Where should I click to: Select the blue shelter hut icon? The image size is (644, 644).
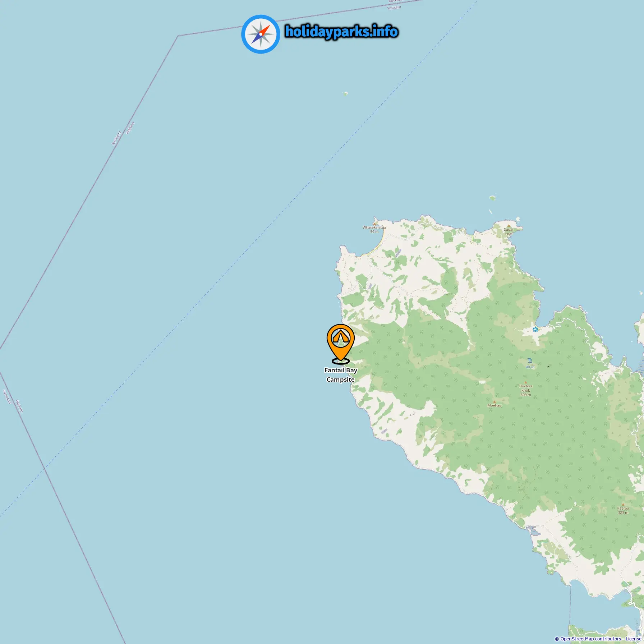click(535, 329)
